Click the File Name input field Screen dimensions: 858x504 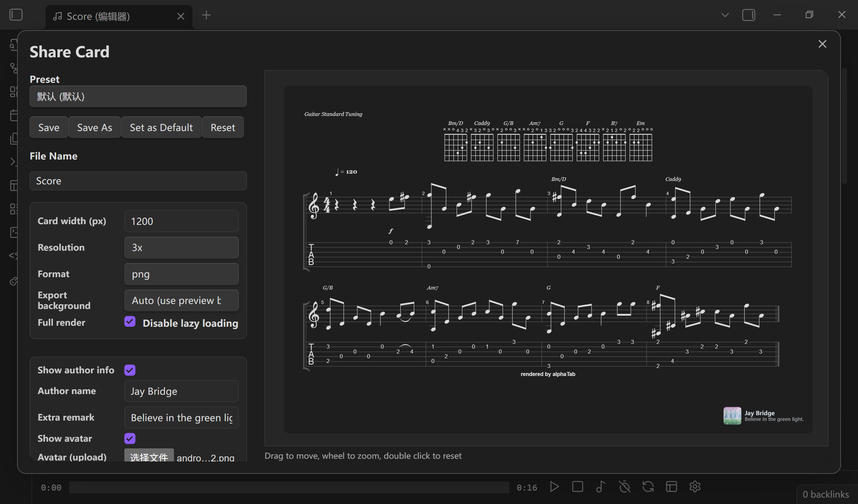point(138,181)
